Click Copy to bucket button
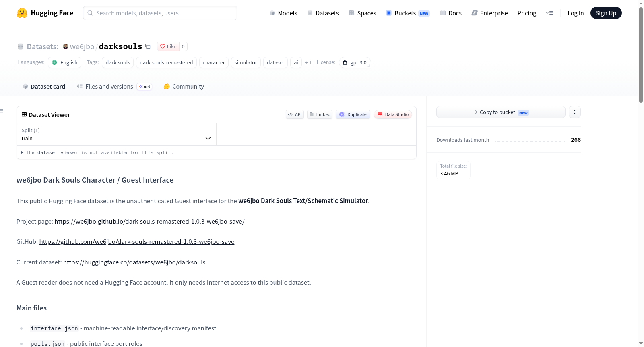Screen dimensions: 644x347 [x=501, y=112]
